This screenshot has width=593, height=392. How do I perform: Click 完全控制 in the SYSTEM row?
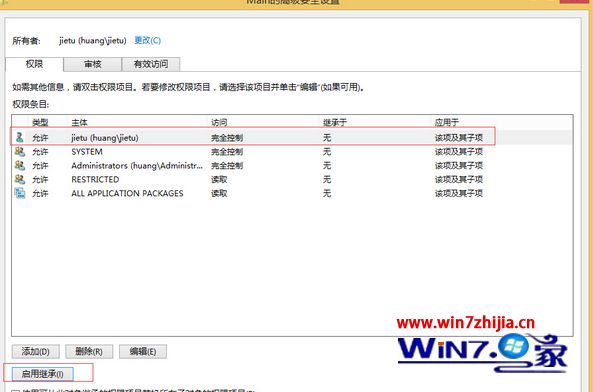point(227,152)
